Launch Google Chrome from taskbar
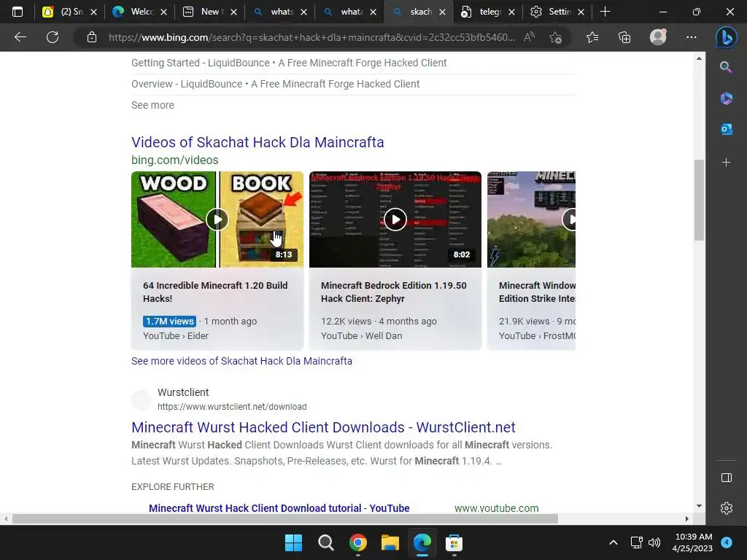 tap(357, 542)
